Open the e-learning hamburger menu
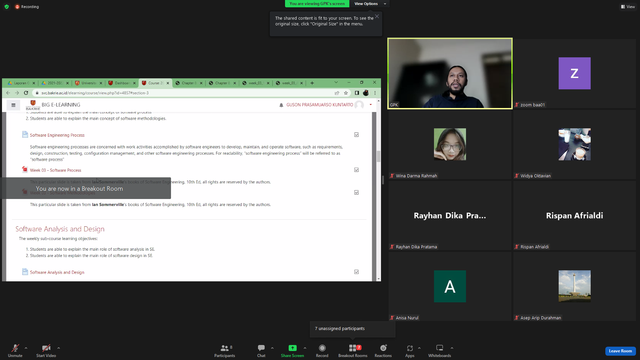640x360 pixels. point(13,105)
